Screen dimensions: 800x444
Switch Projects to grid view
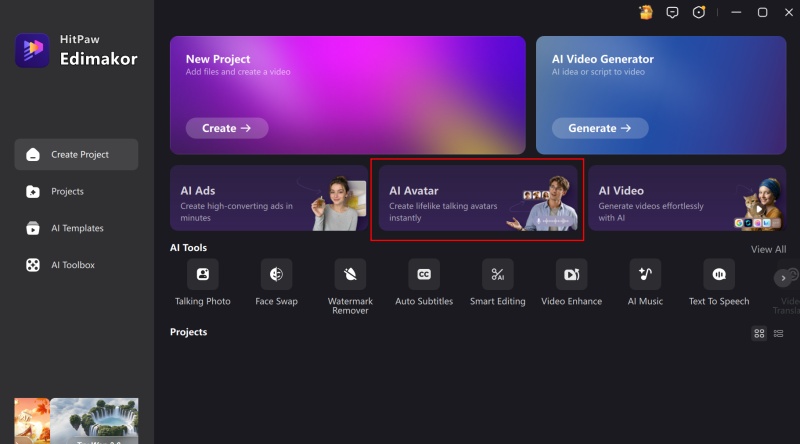point(759,333)
